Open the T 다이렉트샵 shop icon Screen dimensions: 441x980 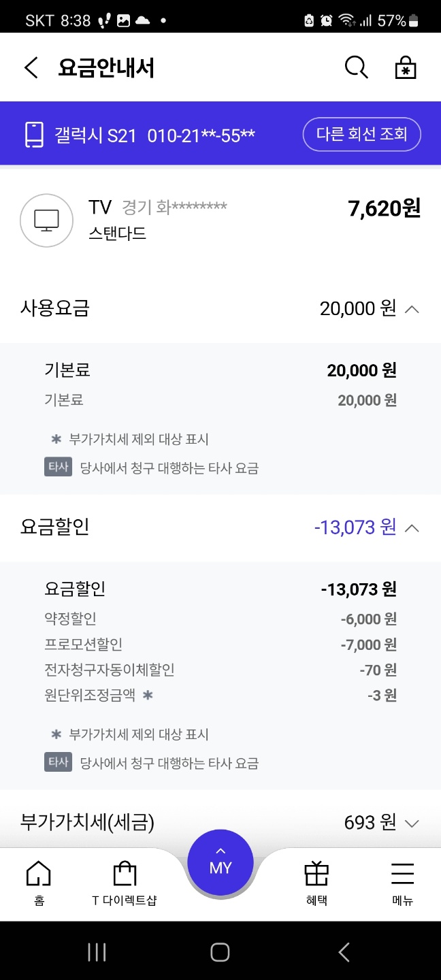pyautogui.click(x=125, y=874)
